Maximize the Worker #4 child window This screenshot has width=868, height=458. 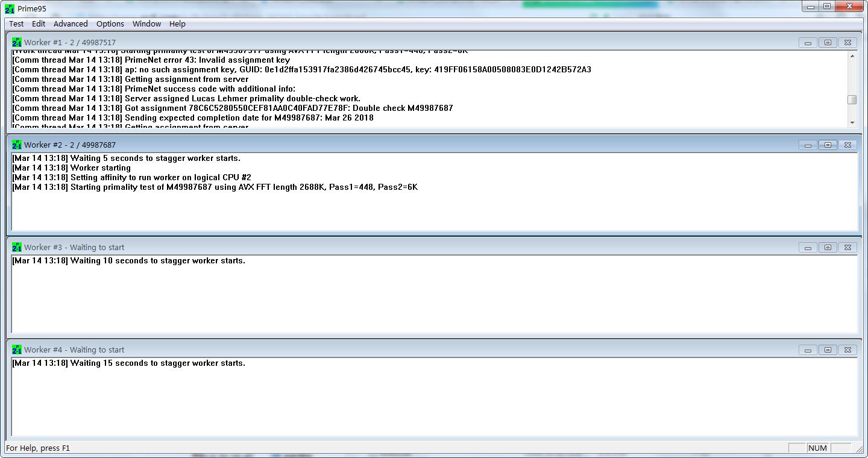[828, 350]
